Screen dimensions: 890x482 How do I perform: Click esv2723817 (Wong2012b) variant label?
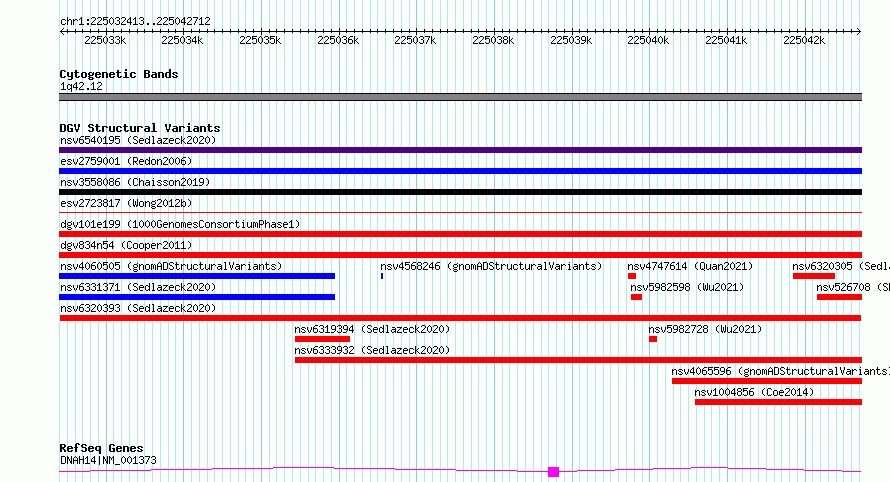pyautogui.click(x=126, y=203)
